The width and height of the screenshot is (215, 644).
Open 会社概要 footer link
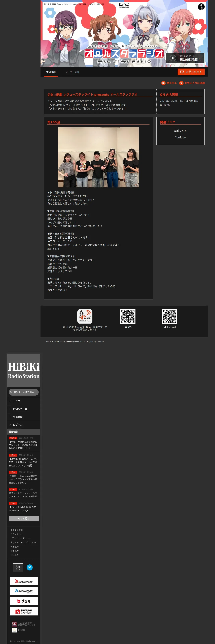15,555
